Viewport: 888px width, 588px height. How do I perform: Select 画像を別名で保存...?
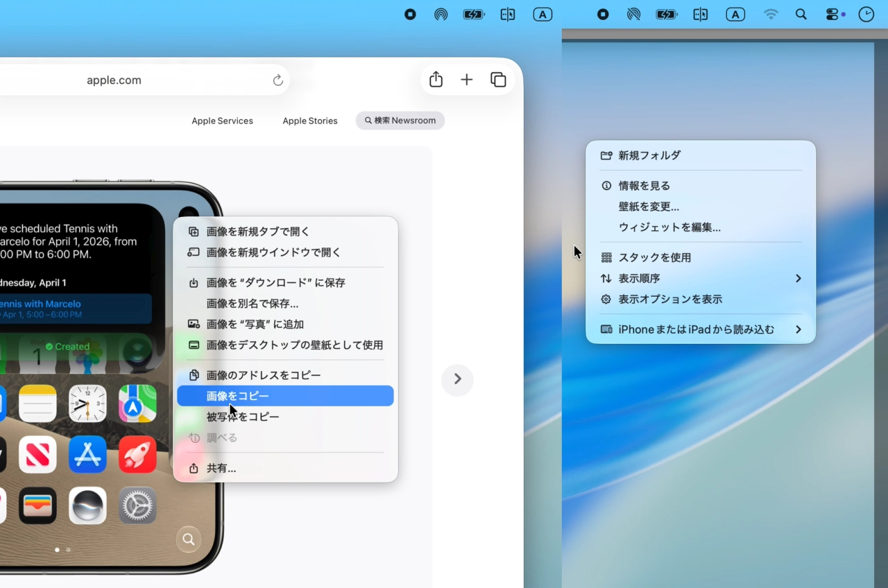pos(285,304)
